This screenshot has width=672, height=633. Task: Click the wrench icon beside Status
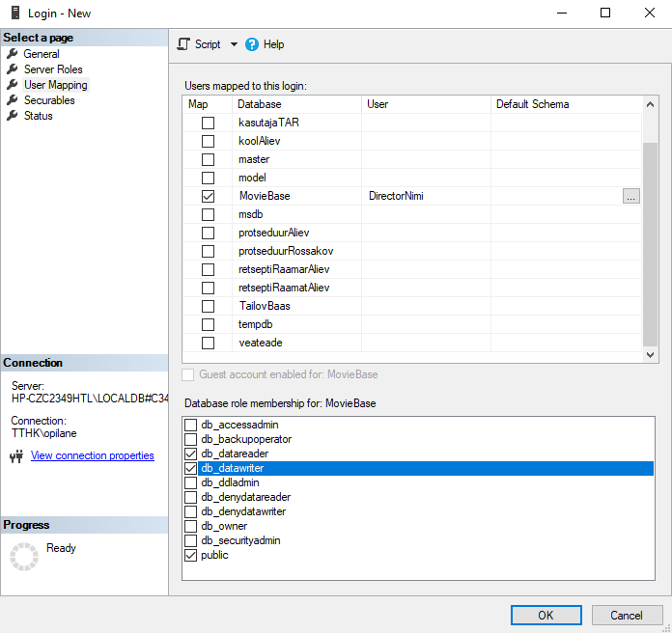click(13, 116)
